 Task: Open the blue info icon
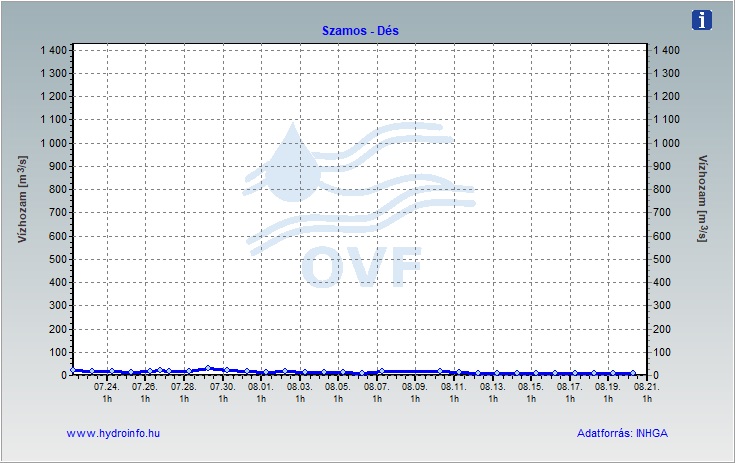click(x=701, y=20)
